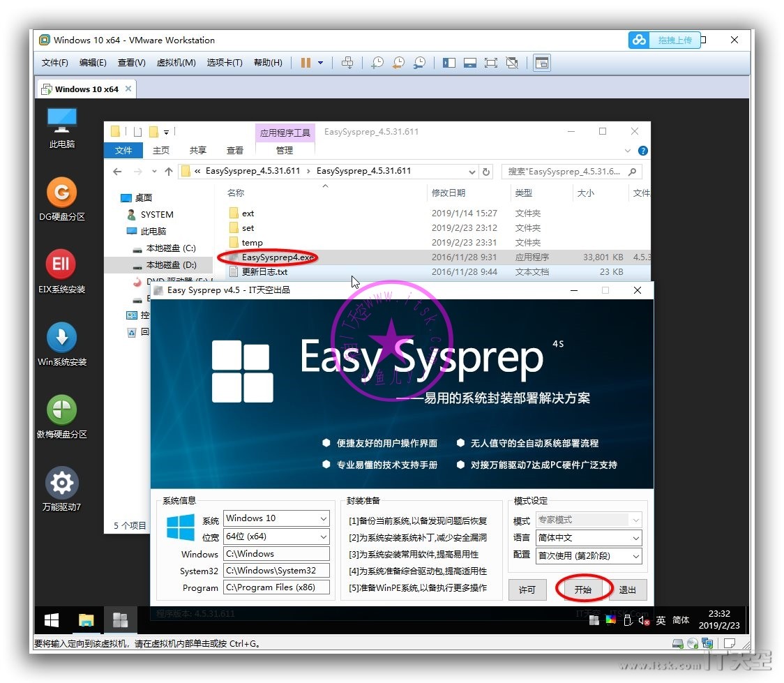Refresh the Explorer folder view
784x683 pixels.
[486, 172]
